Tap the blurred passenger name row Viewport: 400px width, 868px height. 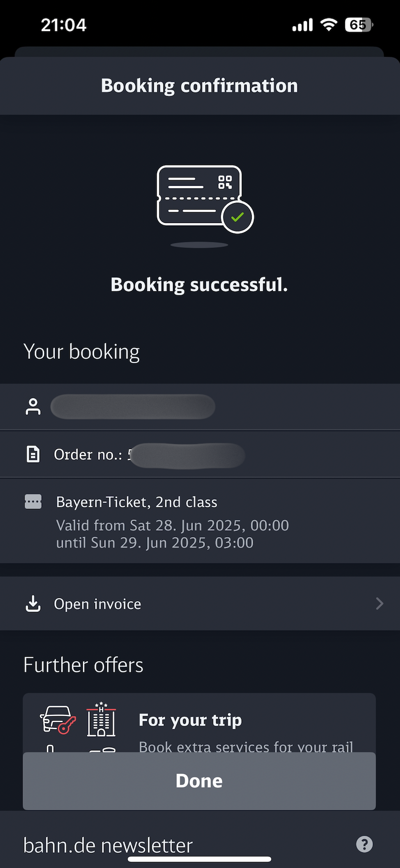[x=200, y=406]
